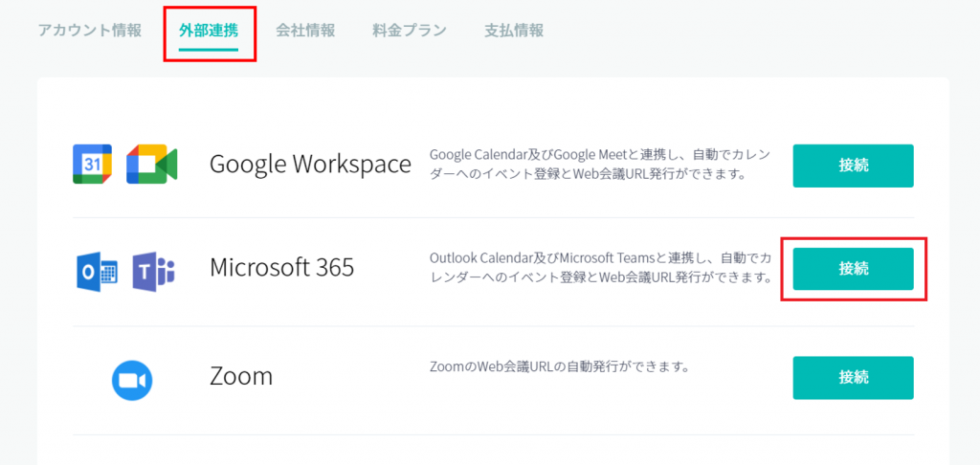Image resolution: width=980 pixels, height=465 pixels.
Task: Click the Outlook Calendar icon
Action: point(96,271)
